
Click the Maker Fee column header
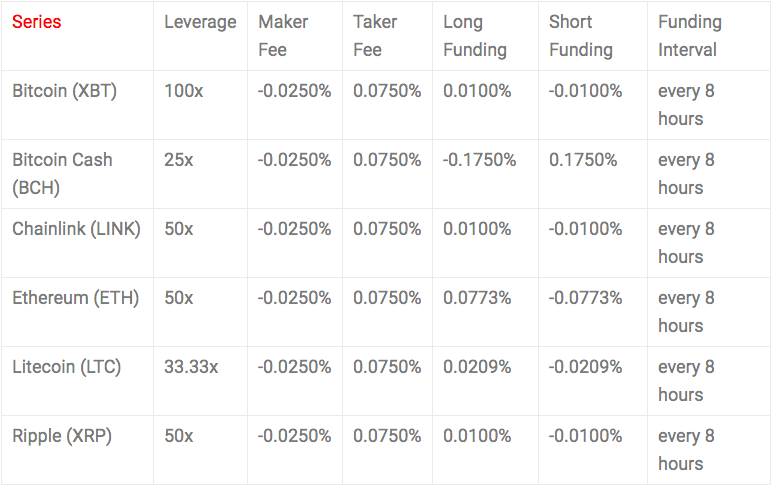pyautogui.click(x=283, y=36)
